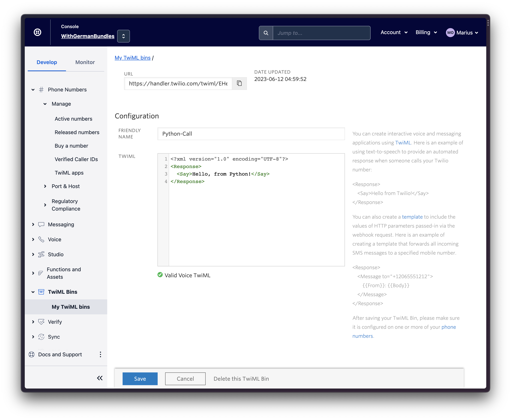Image resolution: width=511 pixels, height=420 pixels.
Task: Open Docs and Support
Action: point(60,354)
